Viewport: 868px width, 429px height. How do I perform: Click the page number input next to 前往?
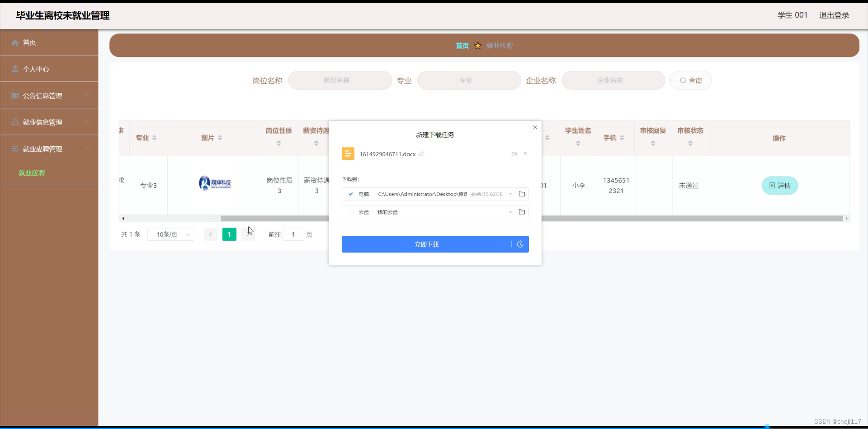coord(293,234)
